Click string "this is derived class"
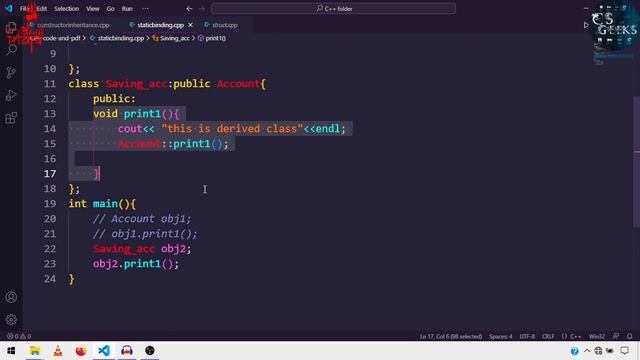This screenshot has width=640, height=360. tap(232, 129)
